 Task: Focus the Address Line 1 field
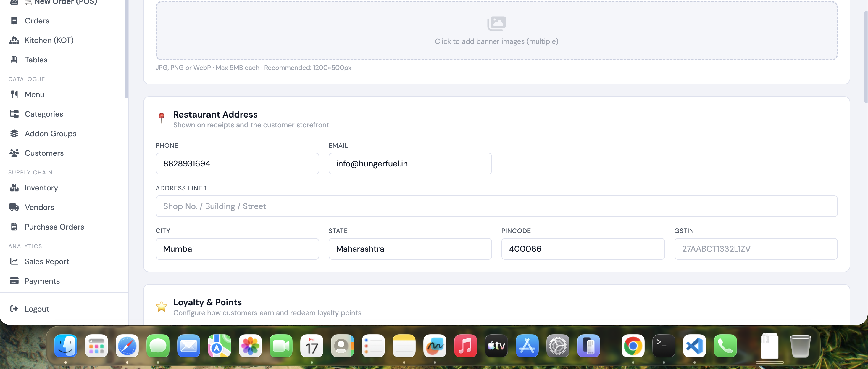click(496, 206)
